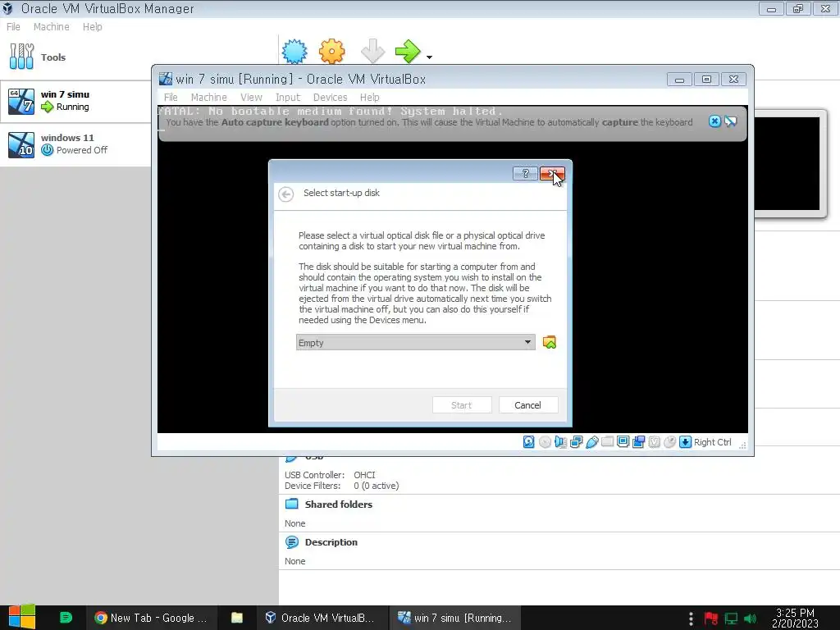Click the disabled Start button
840x630 pixels.
462,405
